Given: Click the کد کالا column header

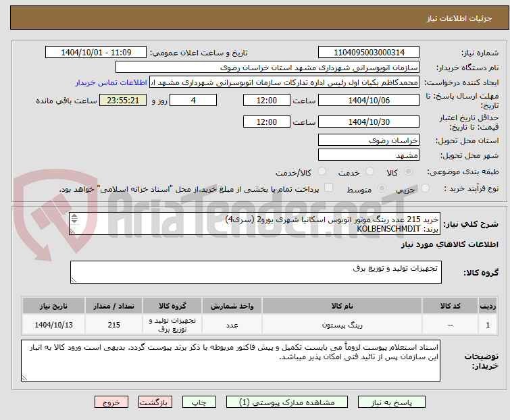Looking at the screenshot, I should point(450,306).
